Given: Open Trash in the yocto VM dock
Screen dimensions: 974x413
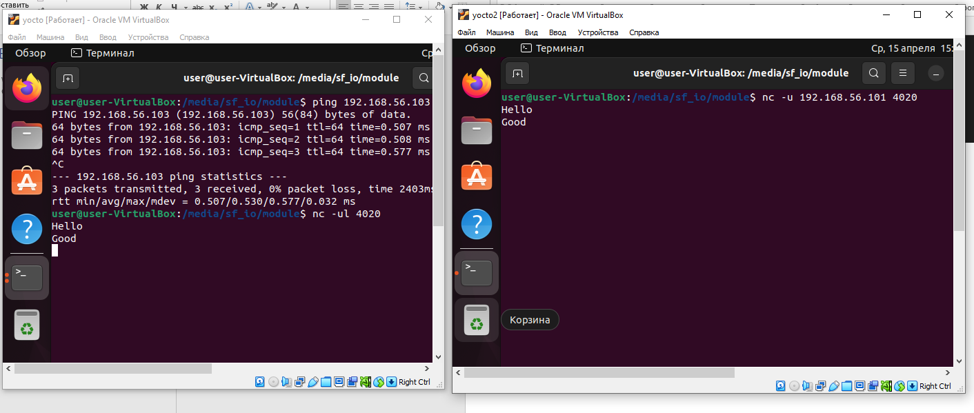Looking at the screenshot, I should (x=26, y=324).
